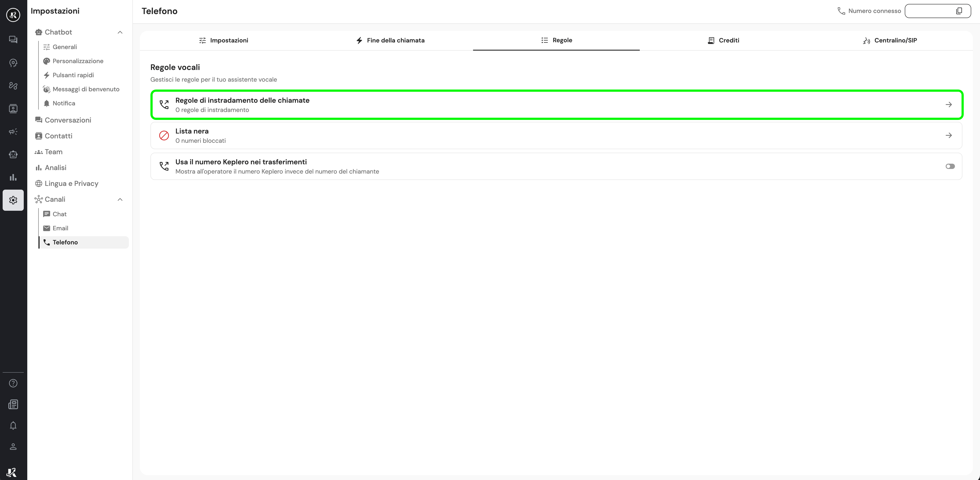Open the bar chart analytics icon in dark sidebar
980x480 pixels.
pos(13,177)
